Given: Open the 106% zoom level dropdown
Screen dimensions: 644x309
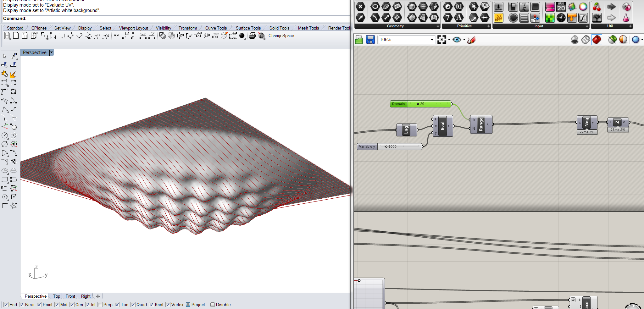Looking at the screenshot, I should (x=432, y=40).
